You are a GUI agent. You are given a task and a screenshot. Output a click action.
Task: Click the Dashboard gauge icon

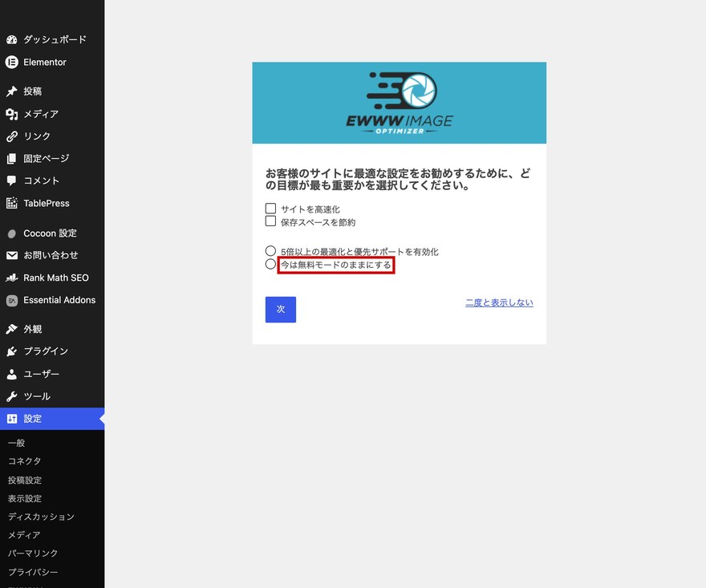click(12, 39)
